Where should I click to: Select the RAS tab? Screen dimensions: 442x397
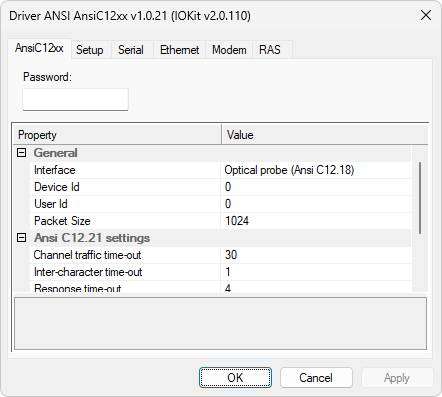[x=270, y=50]
